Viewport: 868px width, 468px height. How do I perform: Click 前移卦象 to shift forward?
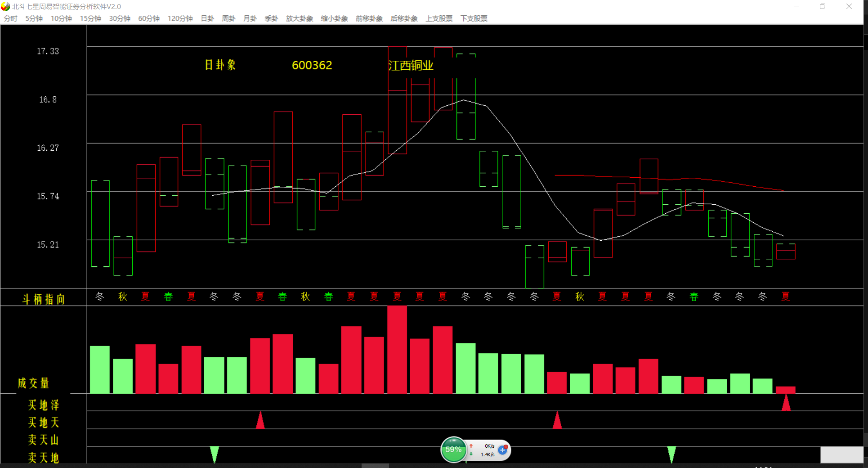[369, 18]
